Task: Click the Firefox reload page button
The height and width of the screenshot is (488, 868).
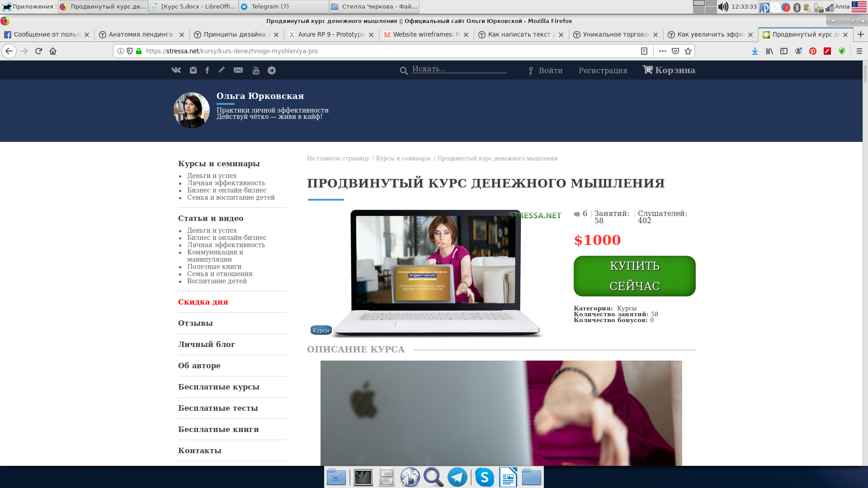Action: (38, 51)
